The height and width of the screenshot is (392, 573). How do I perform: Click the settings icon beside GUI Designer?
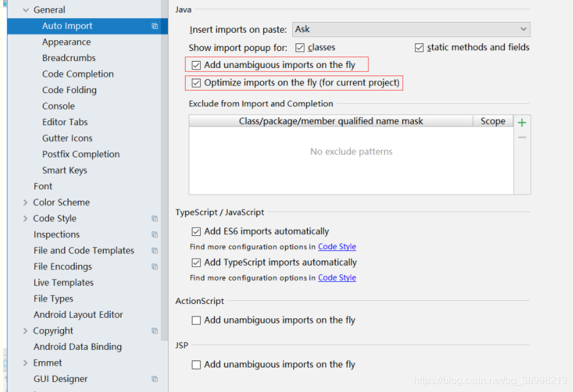pos(154,378)
